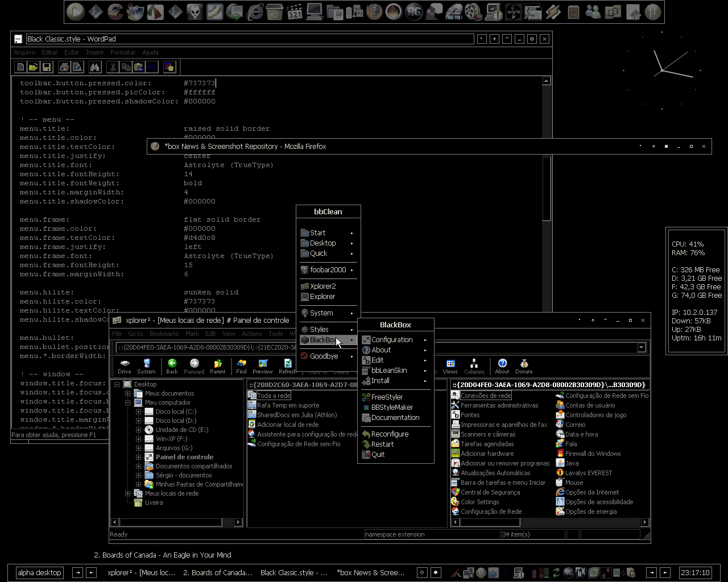The image size is (728, 582).
Task: Go Back in xplorer² toolbar
Action: point(172,367)
